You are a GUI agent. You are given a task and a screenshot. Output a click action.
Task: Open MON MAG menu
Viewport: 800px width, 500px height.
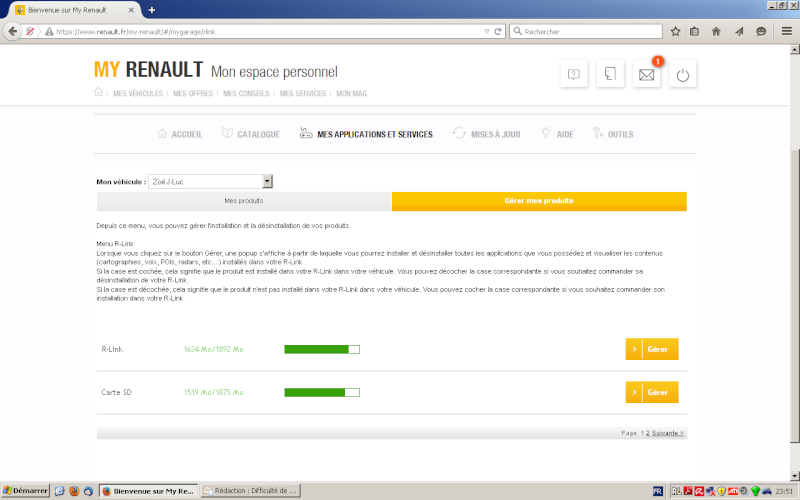pos(352,93)
